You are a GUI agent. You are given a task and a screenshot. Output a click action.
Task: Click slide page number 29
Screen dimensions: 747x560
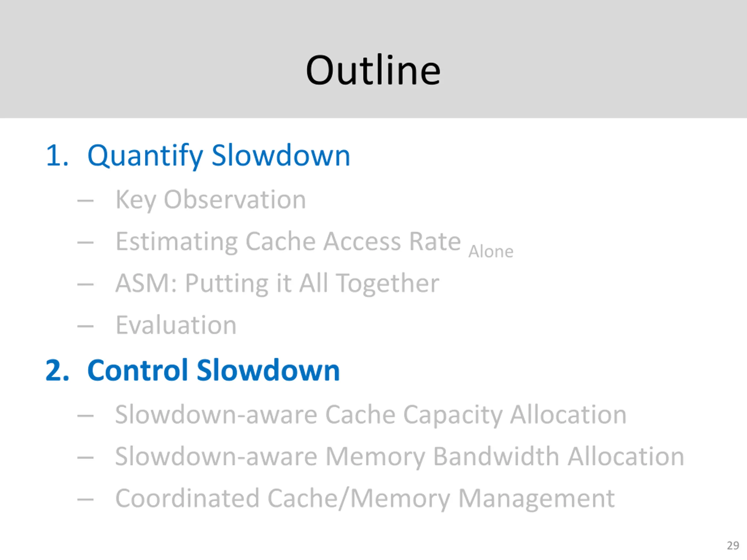point(733,545)
